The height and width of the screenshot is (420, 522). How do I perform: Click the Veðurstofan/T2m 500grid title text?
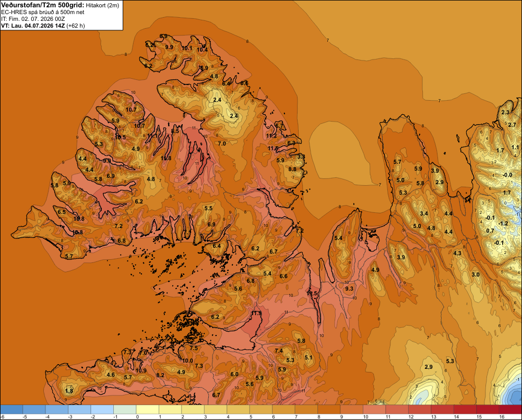coord(42,5)
